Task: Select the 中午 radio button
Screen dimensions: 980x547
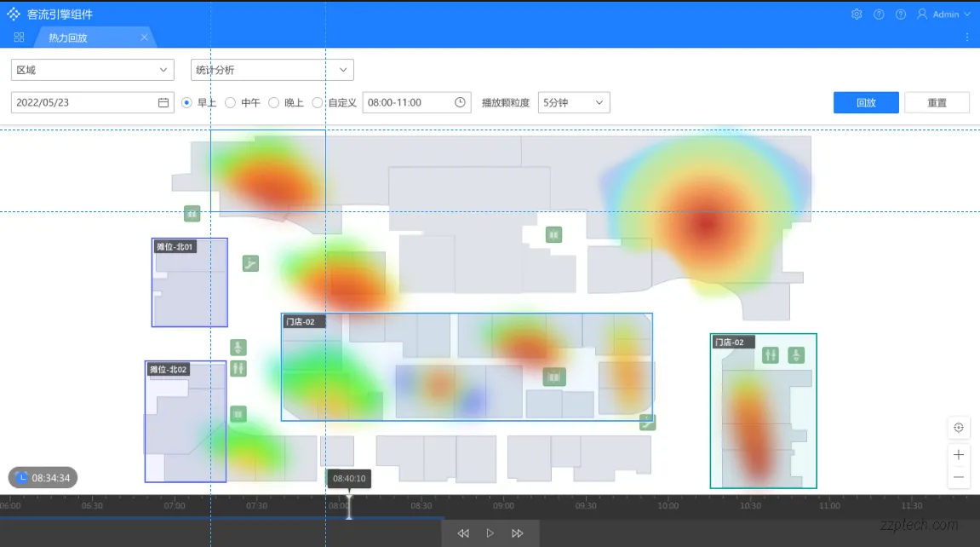Action: [231, 102]
